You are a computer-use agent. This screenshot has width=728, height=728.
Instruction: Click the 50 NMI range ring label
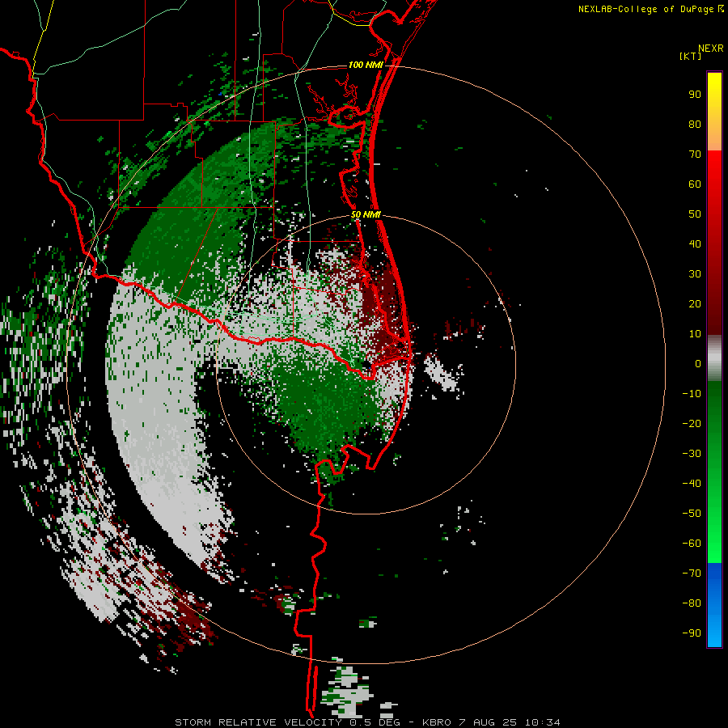click(x=366, y=214)
